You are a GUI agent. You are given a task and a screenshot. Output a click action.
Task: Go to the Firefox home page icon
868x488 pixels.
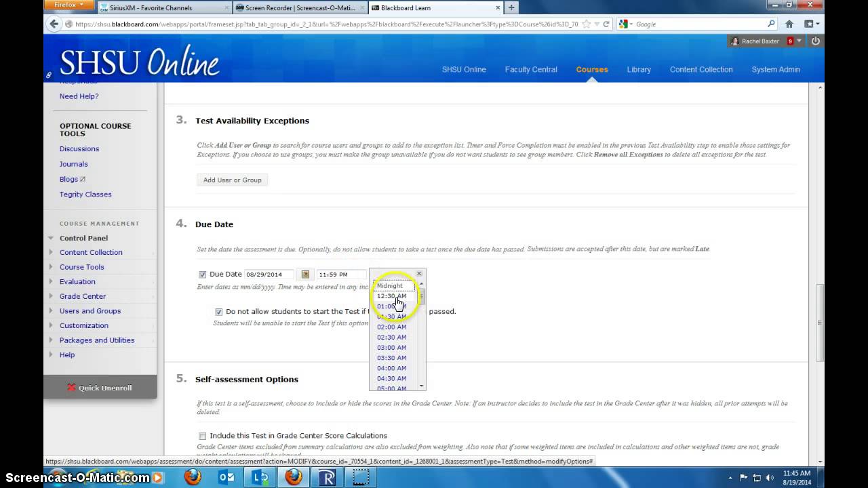[x=789, y=24]
